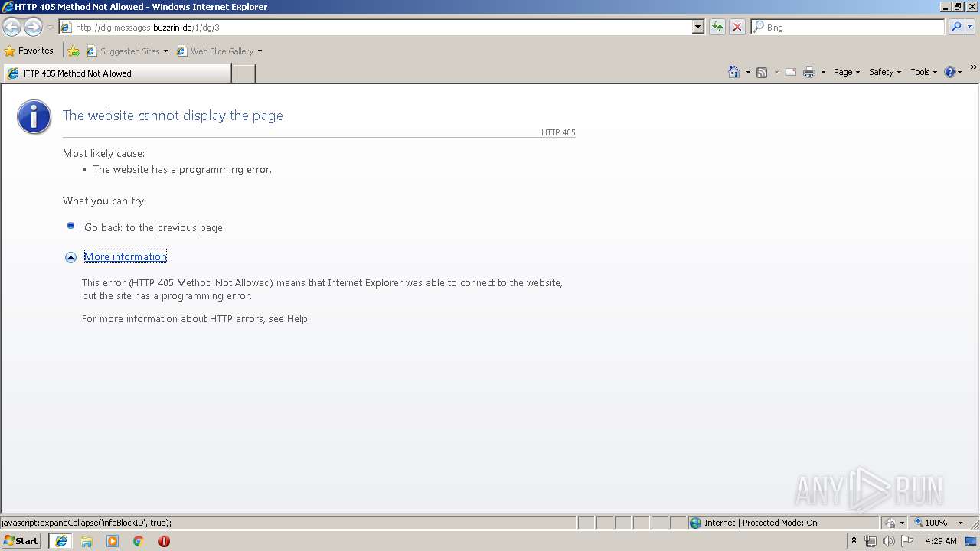Click the heading The website cannot display the page
Viewport: 980px width, 551px height.
point(173,116)
